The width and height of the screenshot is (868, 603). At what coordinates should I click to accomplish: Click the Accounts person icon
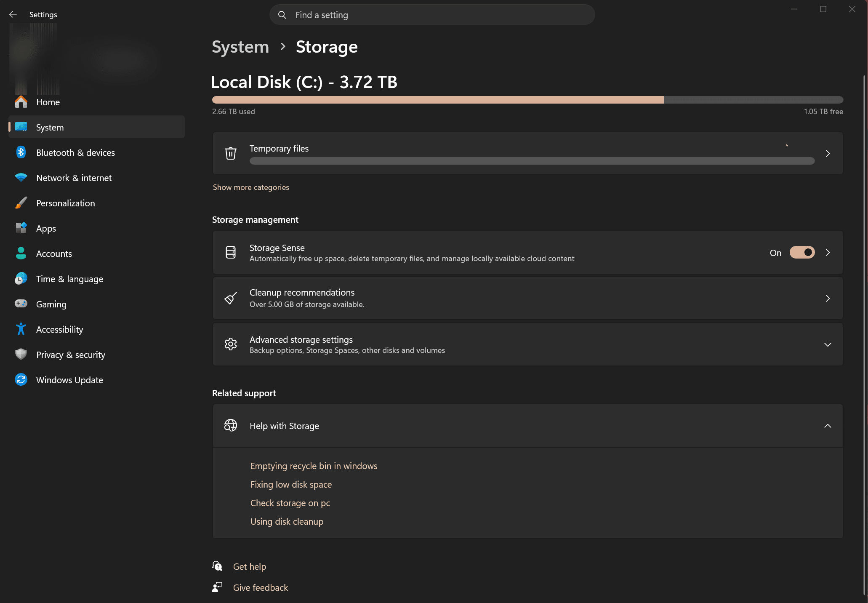[21, 253]
